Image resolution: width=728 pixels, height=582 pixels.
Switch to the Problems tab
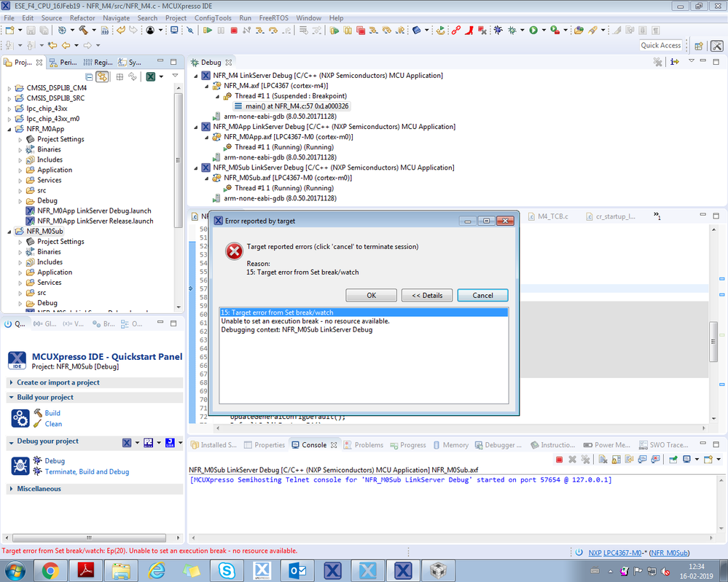tap(364, 444)
